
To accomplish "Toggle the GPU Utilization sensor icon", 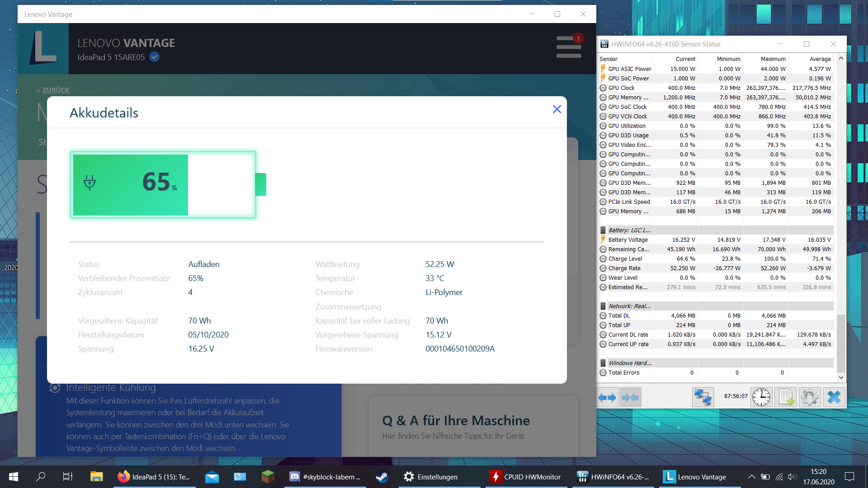I will [603, 126].
